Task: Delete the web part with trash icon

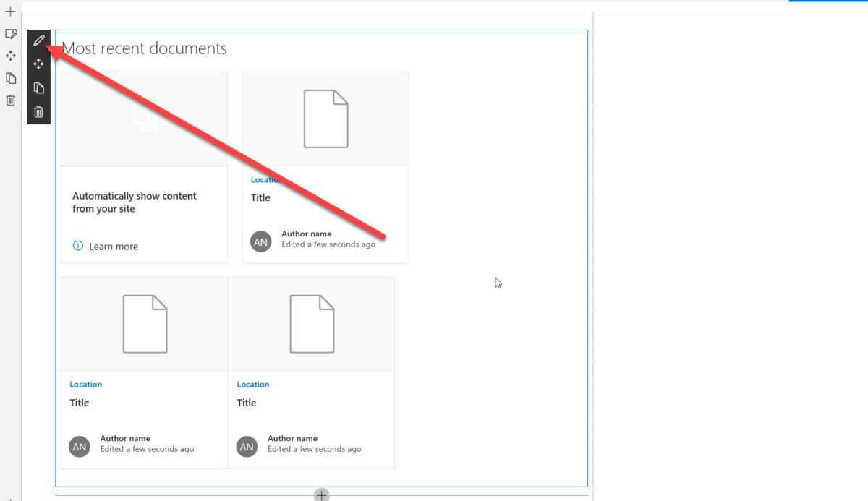Action: point(38,112)
